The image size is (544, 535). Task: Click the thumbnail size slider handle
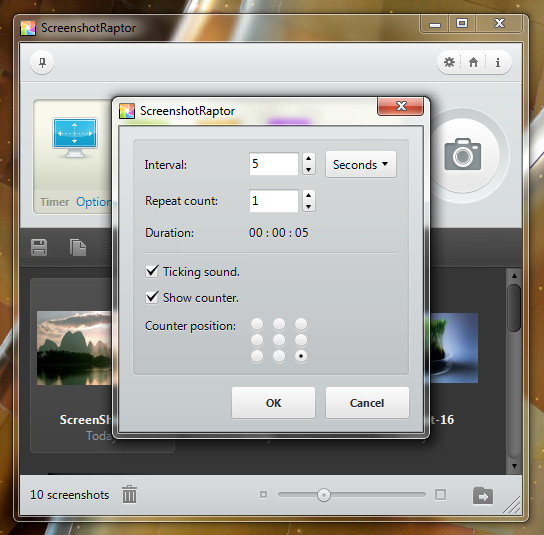click(324, 495)
